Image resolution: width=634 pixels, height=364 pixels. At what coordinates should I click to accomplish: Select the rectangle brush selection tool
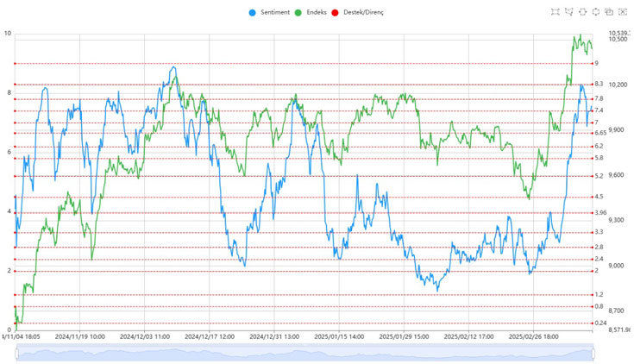coord(556,12)
